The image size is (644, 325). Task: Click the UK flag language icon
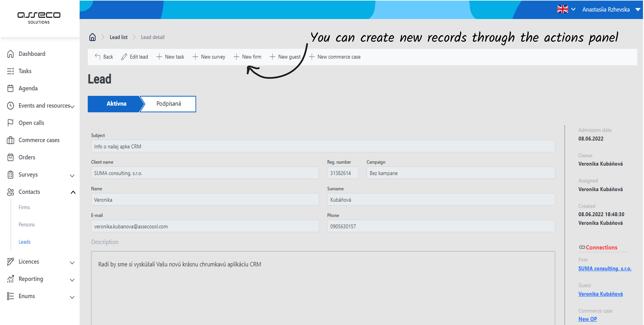(x=562, y=9)
